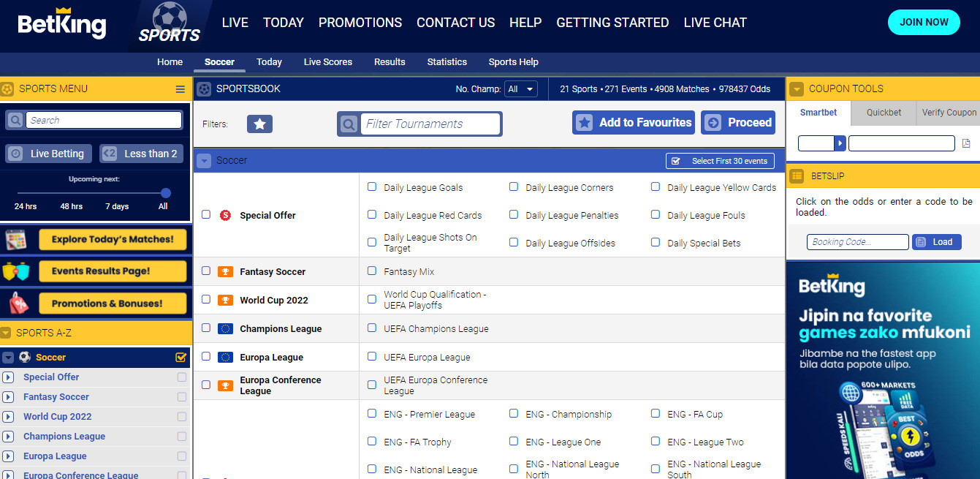
Task: Select the Daily League Penalties checkbox
Action: click(514, 214)
